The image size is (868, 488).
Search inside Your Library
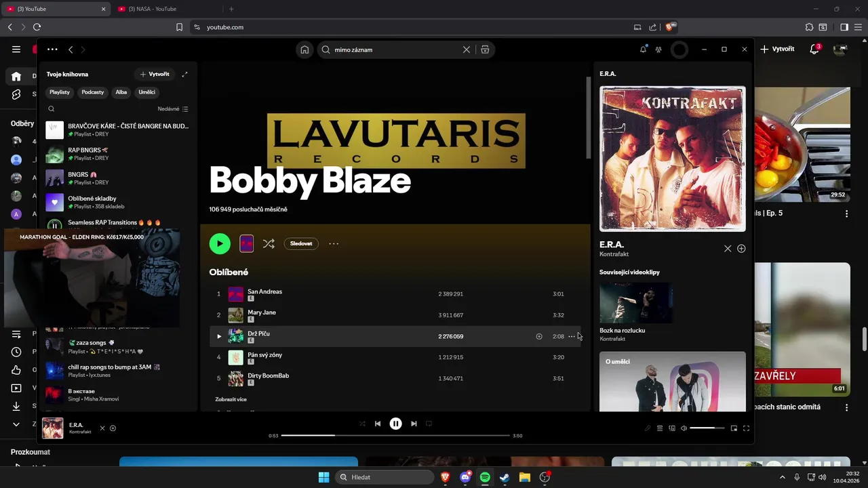[52, 108]
